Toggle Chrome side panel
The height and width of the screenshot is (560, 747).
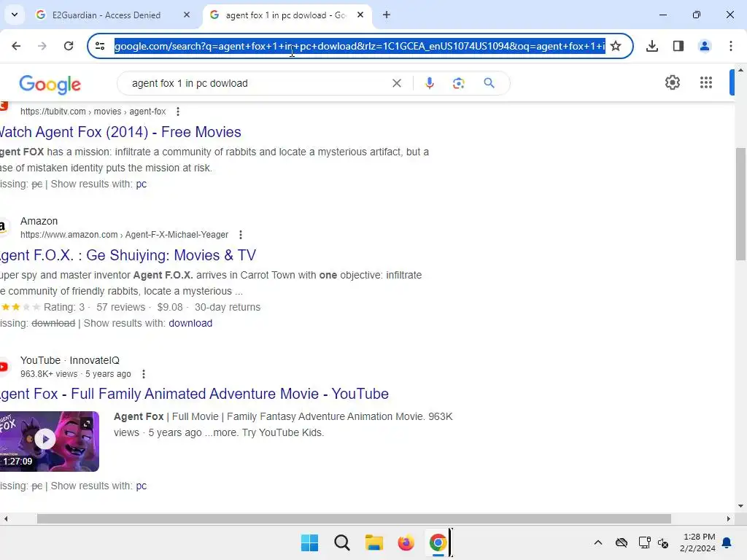pyautogui.click(x=678, y=46)
